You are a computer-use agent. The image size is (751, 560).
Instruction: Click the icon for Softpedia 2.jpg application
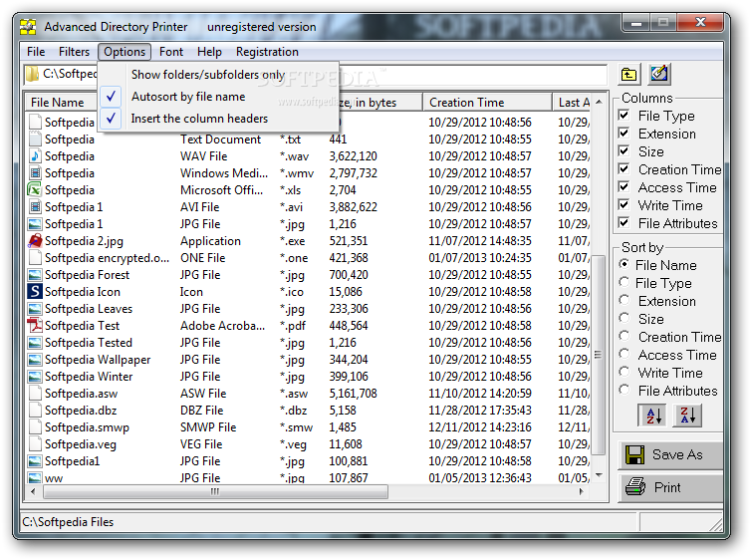35,240
